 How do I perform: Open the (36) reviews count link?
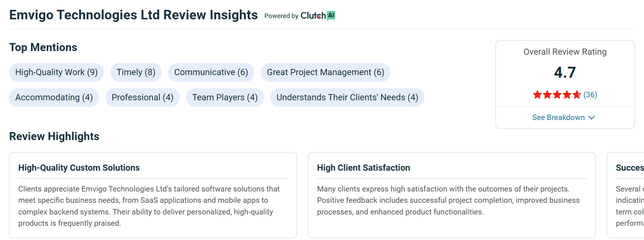(590, 95)
